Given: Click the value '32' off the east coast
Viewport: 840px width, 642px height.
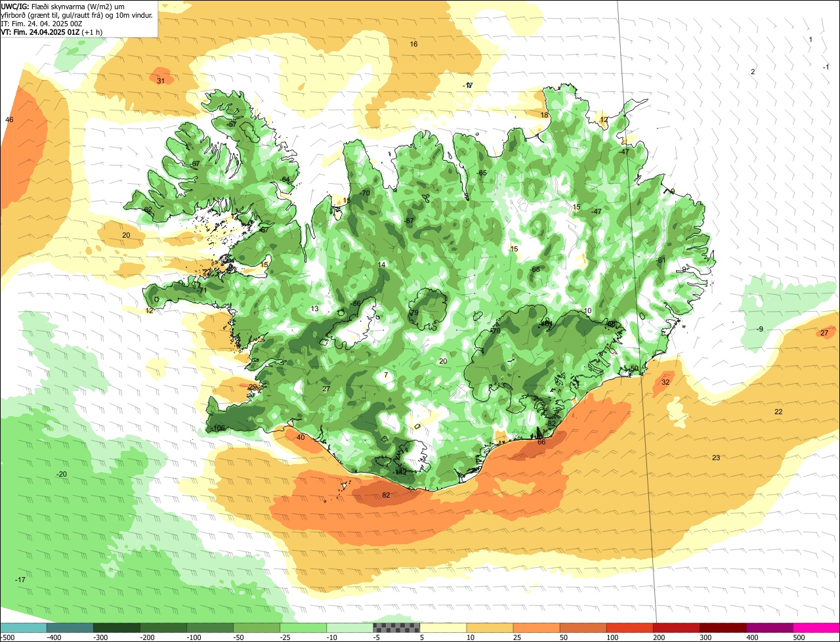Looking at the screenshot, I should click(x=665, y=382).
